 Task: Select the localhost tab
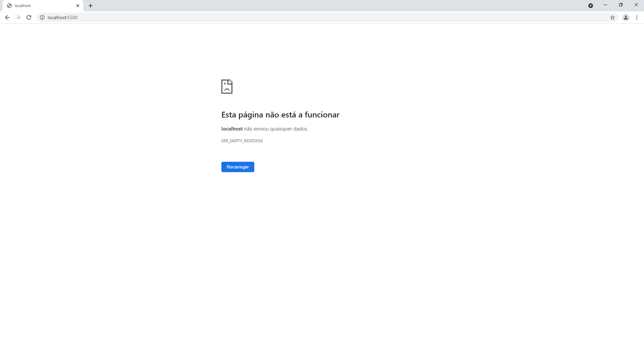click(43, 6)
